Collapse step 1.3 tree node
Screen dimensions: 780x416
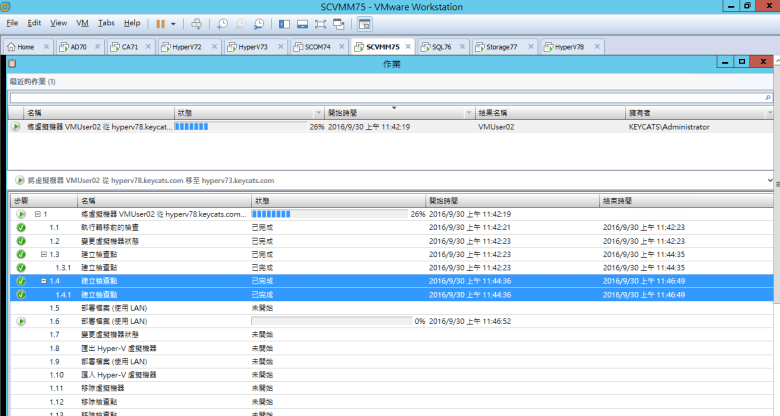[x=43, y=254]
